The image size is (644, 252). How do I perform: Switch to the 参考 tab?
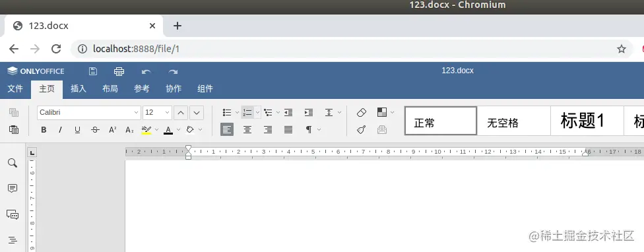142,88
